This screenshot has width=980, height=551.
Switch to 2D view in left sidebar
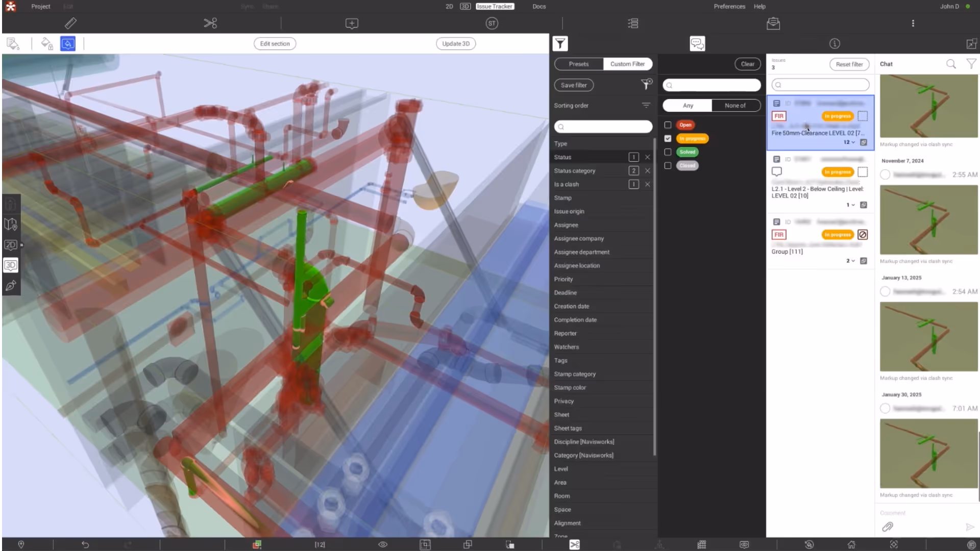[x=11, y=245]
